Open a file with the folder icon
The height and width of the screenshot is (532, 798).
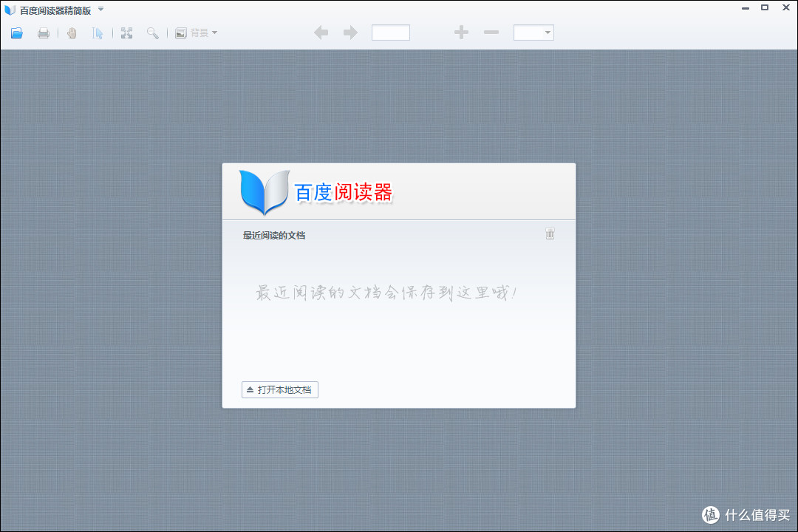click(17, 33)
